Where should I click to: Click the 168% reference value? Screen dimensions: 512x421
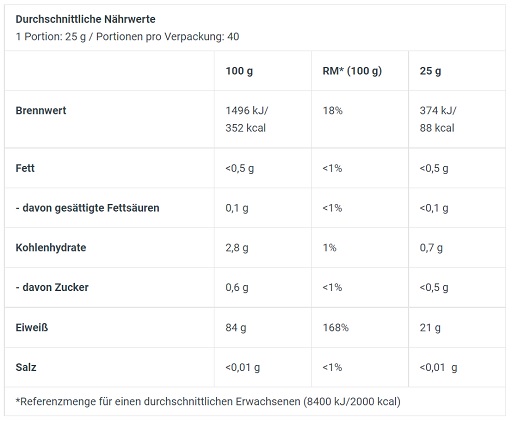point(335,328)
